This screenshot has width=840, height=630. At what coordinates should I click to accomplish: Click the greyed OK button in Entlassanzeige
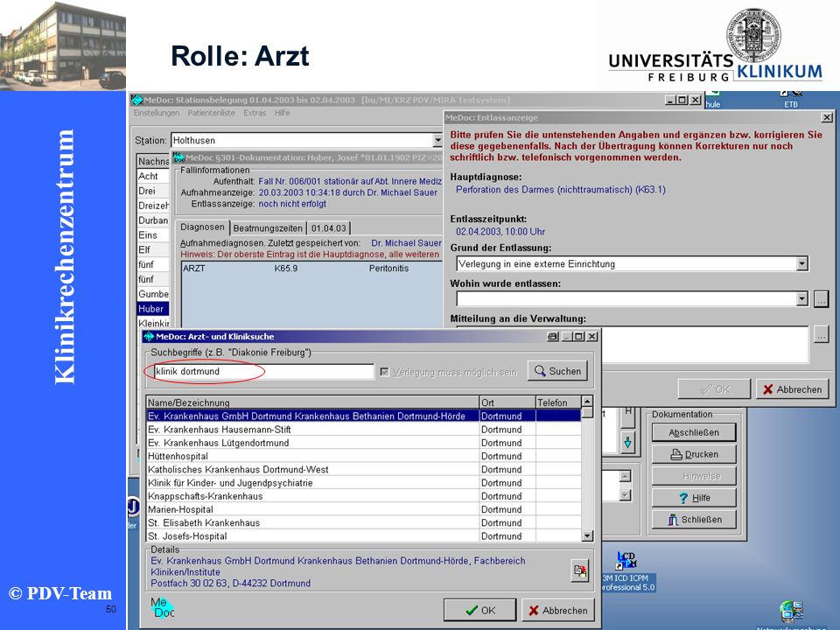[x=714, y=389]
